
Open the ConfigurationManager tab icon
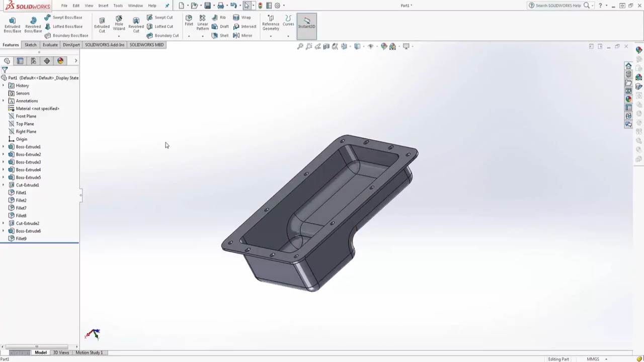[33, 61]
